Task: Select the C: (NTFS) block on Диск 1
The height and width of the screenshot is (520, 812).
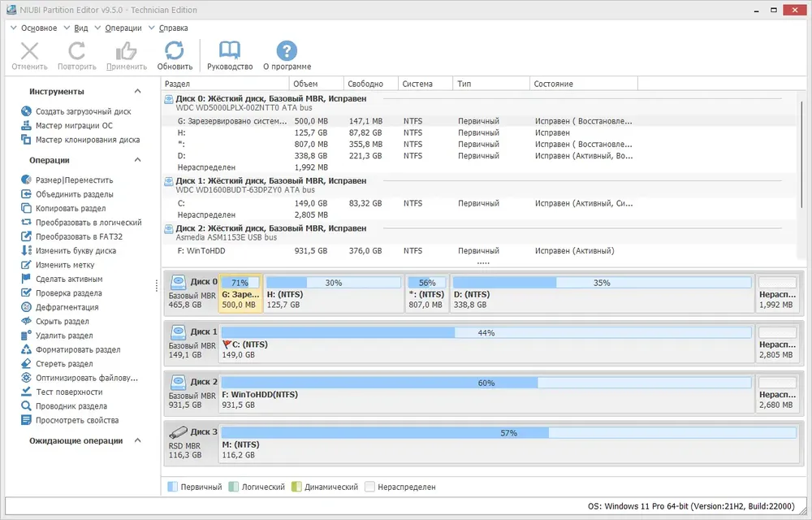Action: click(x=486, y=344)
